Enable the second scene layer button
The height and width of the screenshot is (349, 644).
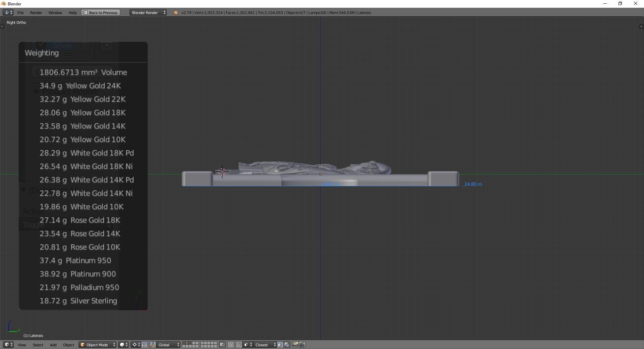187,343
